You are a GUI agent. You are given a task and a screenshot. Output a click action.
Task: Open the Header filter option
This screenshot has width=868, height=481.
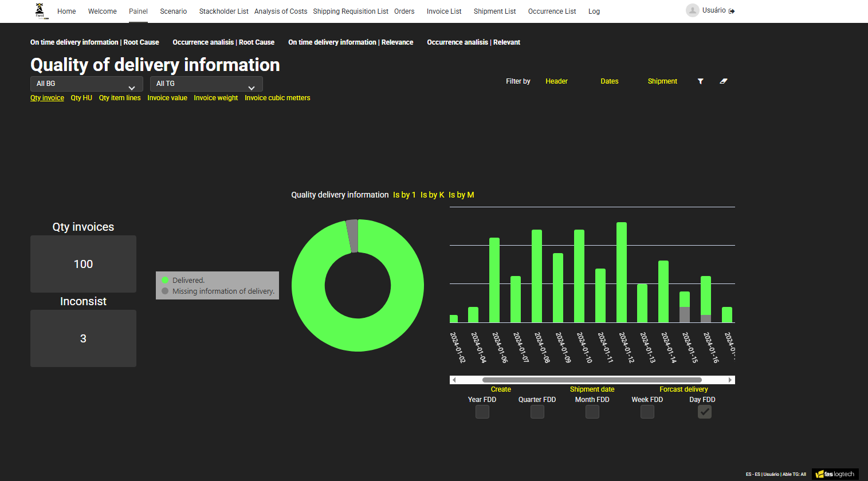coord(556,81)
